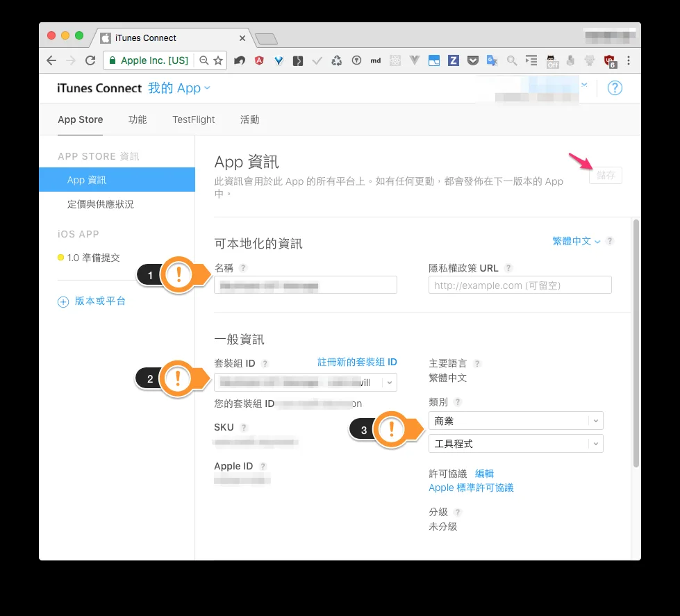Expand the 我的 App dropdown

pyautogui.click(x=179, y=88)
